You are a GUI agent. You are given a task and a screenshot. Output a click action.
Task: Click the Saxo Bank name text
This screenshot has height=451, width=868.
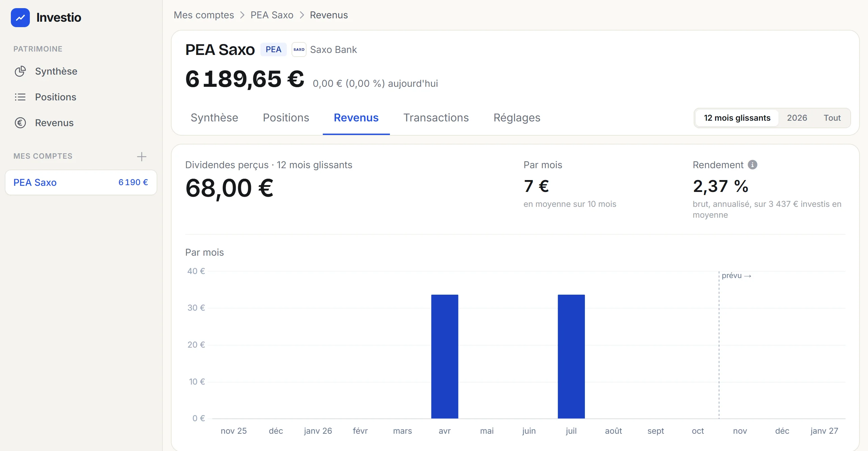coord(333,50)
